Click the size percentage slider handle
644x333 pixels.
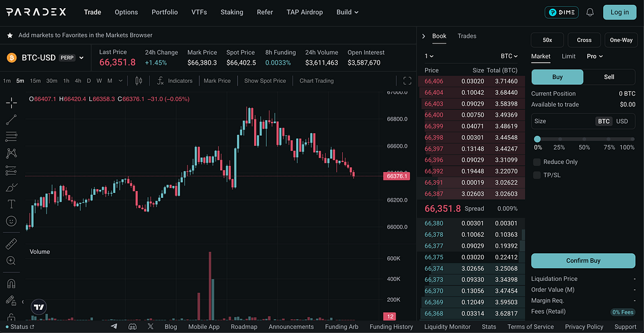[x=537, y=139]
